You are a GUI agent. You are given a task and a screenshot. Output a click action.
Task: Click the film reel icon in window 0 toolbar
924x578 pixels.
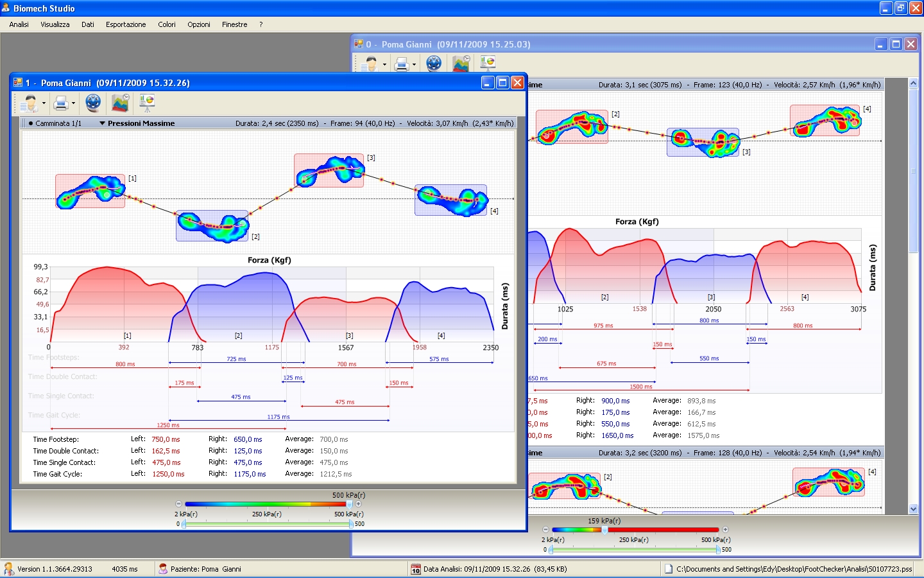coord(434,64)
